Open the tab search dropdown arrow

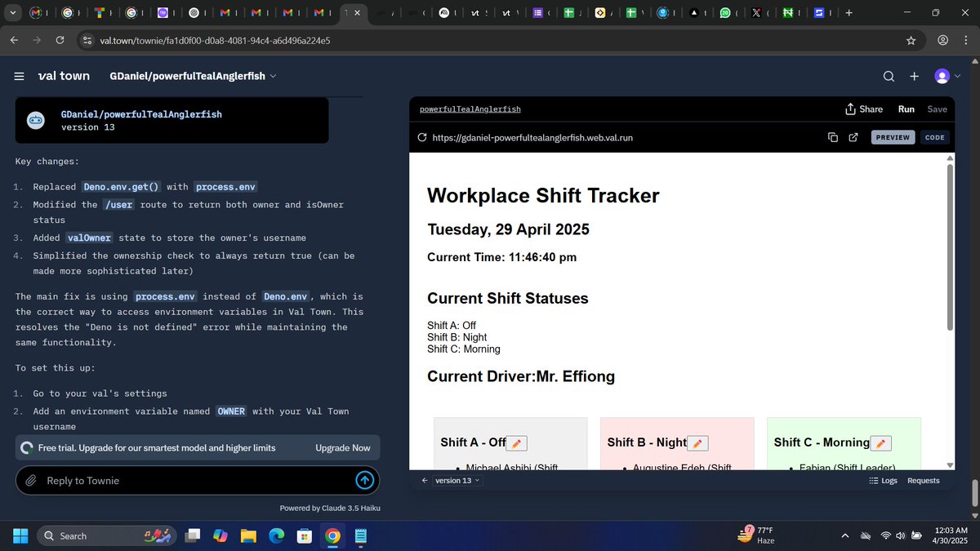(x=12, y=13)
